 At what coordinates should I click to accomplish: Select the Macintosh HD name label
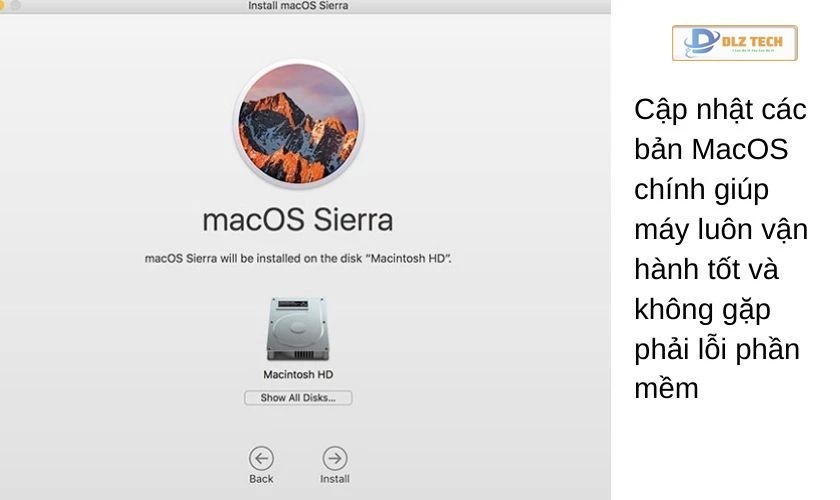click(x=298, y=375)
